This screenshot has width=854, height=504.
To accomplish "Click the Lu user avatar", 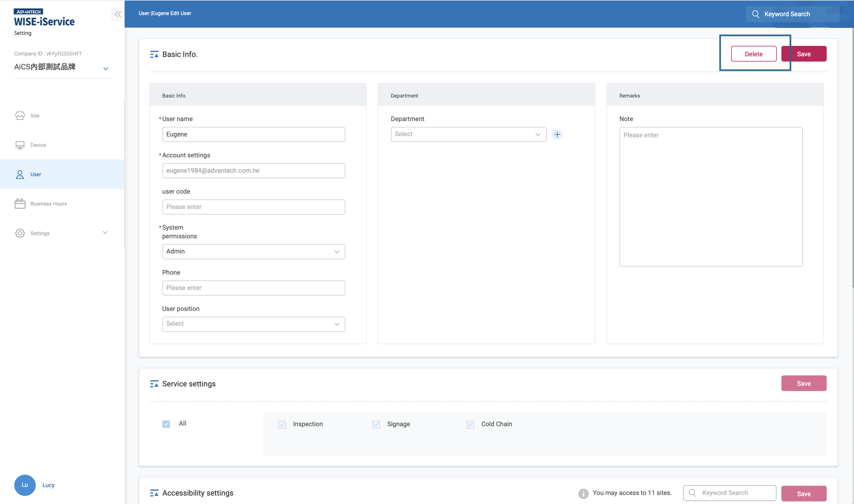I will pyautogui.click(x=25, y=485).
